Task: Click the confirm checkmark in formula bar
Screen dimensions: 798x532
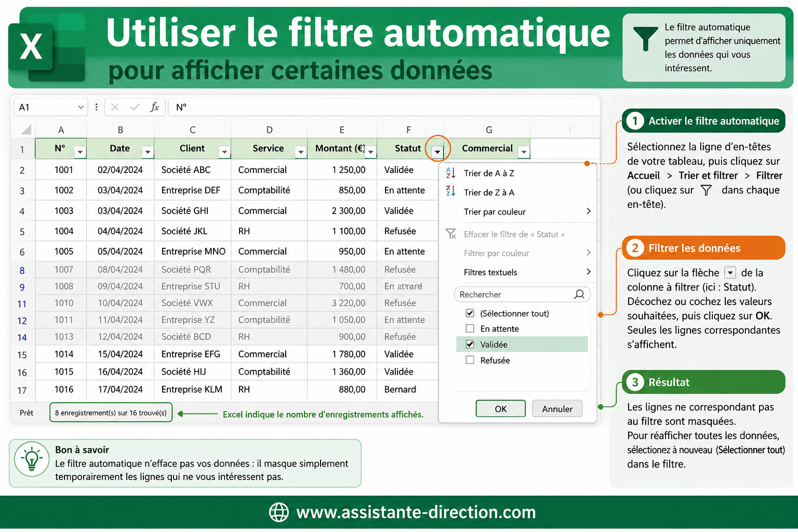Action: pos(135,107)
